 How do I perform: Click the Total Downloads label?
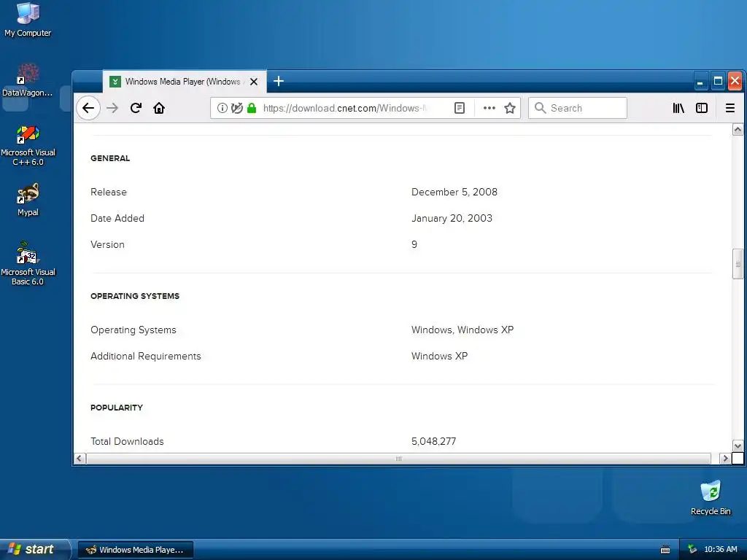127,441
